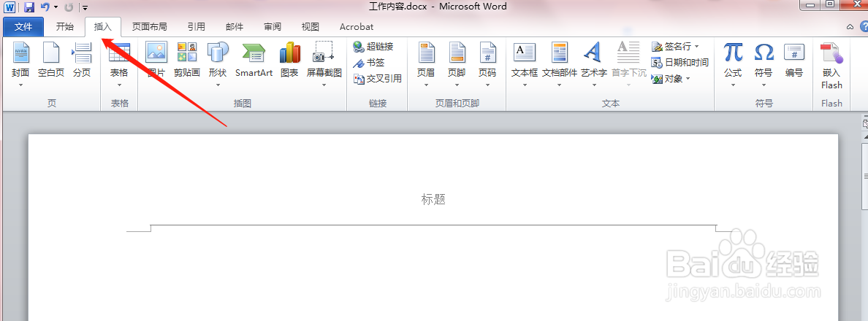
Task: Switch to the View (视图) tab
Action: [x=310, y=26]
